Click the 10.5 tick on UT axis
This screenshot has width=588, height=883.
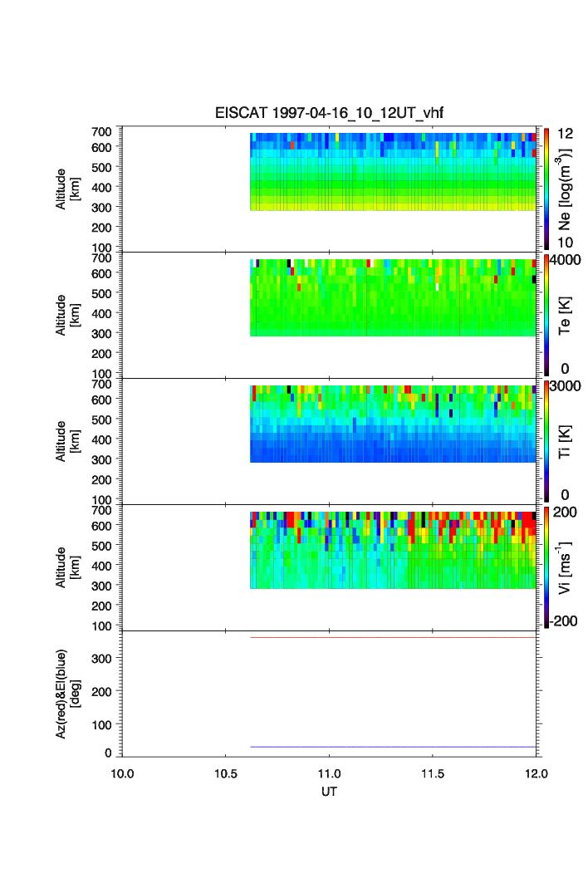click(225, 773)
